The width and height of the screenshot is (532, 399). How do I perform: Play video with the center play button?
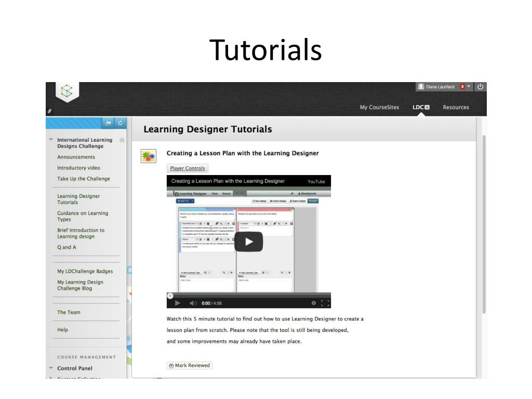pos(249,242)
